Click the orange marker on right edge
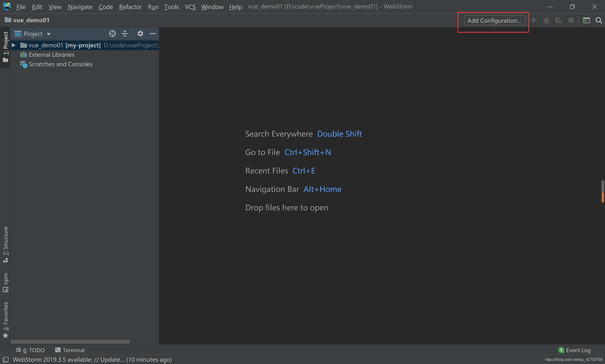 602,197
